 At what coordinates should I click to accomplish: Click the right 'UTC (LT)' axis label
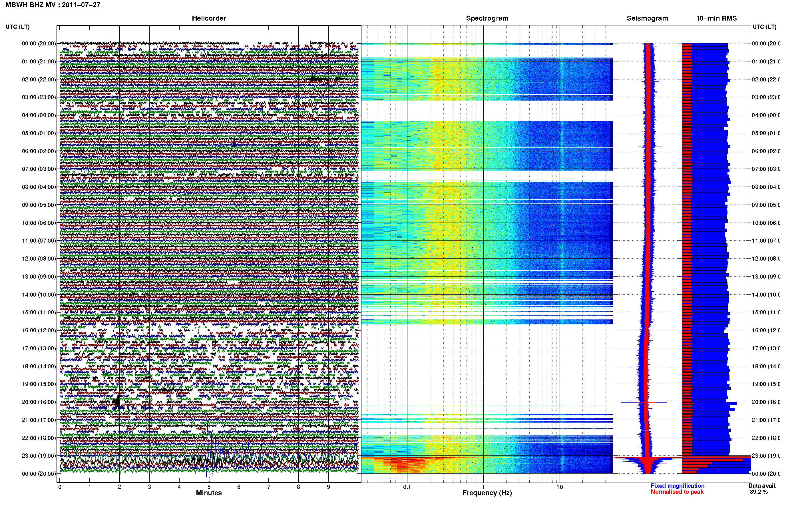(x=764, y=27)
